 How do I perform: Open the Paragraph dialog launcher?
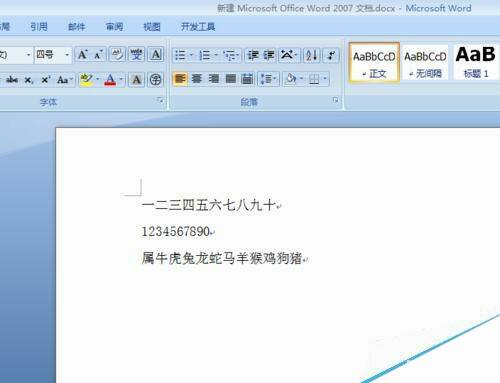[x=336, y=100]
